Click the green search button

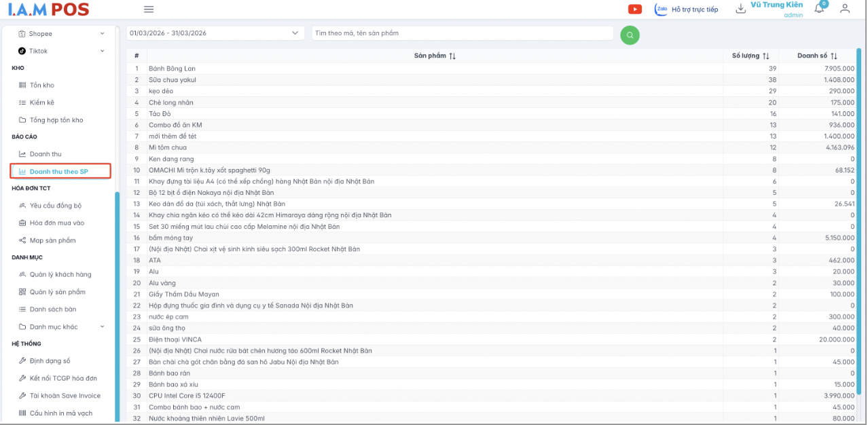pyautogui.click(x=630, y=35)
